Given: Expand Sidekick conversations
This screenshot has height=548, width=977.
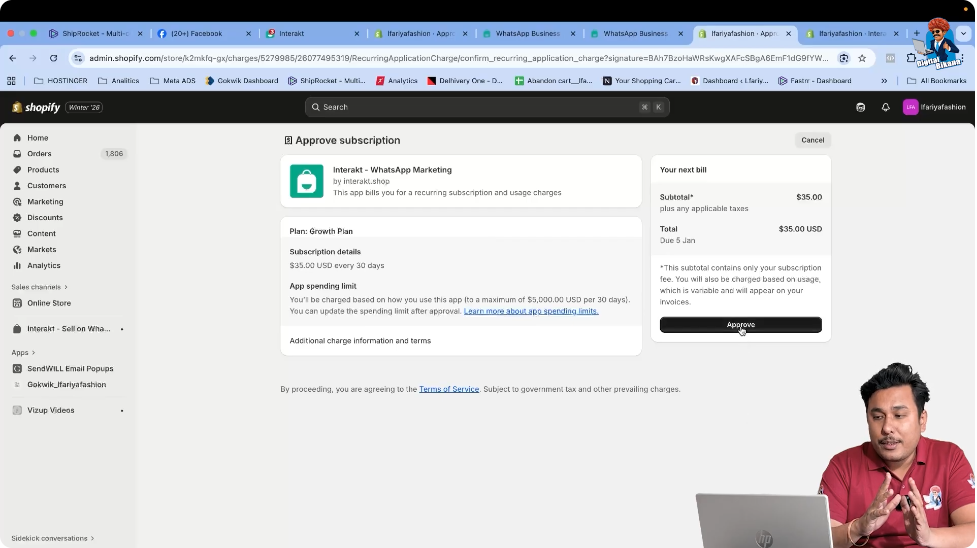Looking at the screenshot, I should pyautogui.click(x=52, y=538).
